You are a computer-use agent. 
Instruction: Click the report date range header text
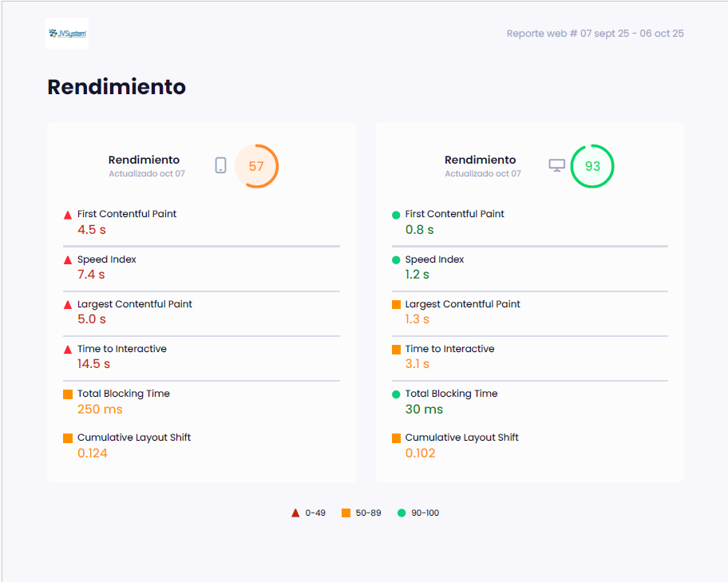click(x=595, y=34)
